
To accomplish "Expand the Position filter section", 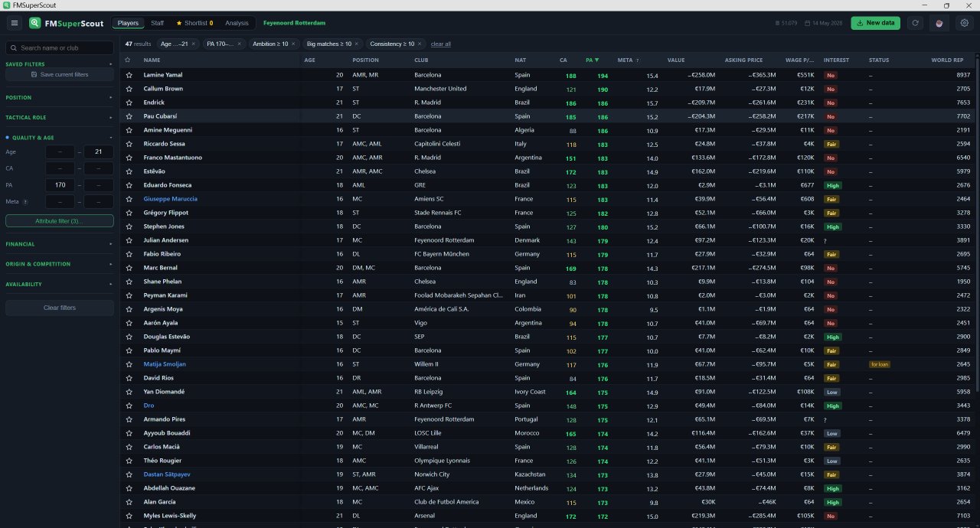I will 59,97.
